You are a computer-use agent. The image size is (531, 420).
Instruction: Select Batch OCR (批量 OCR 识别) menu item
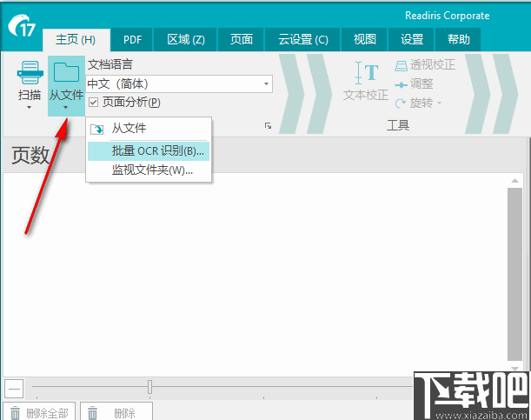149,151
